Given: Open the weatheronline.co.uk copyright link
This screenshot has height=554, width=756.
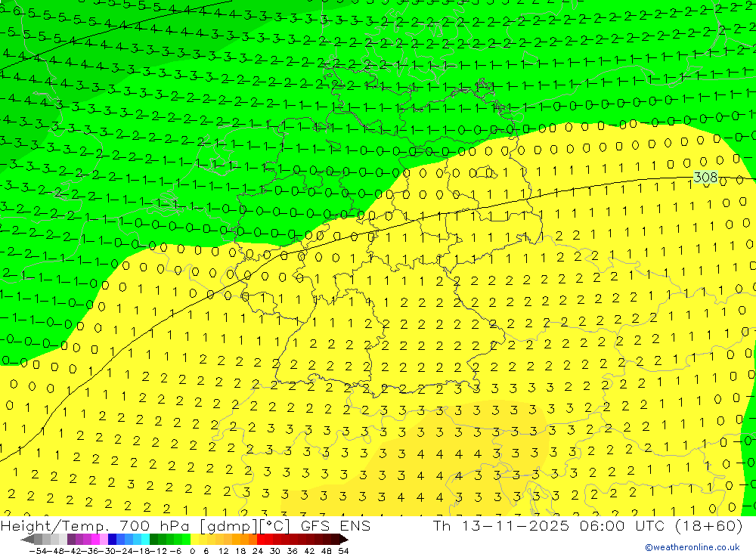Looking at the screenshot, I should tap(692, 547).
